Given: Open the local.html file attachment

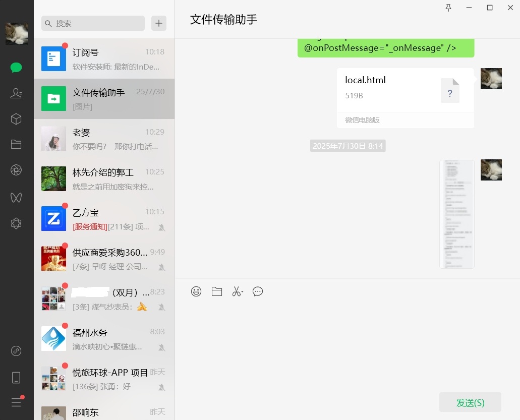Looking at the screenshot, I should pyautogui.click(x=405, y=98).
